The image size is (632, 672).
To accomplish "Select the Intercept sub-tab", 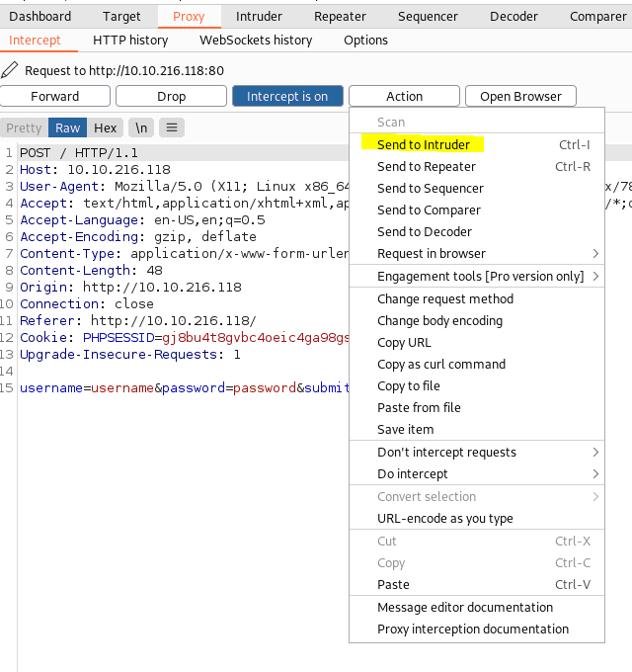I will point(35,41).
